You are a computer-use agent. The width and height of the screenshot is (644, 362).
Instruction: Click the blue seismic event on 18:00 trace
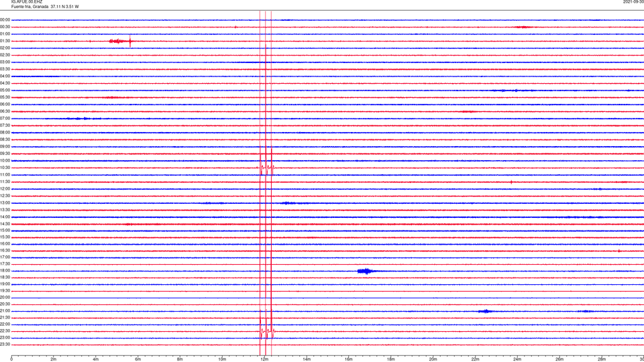365,271
